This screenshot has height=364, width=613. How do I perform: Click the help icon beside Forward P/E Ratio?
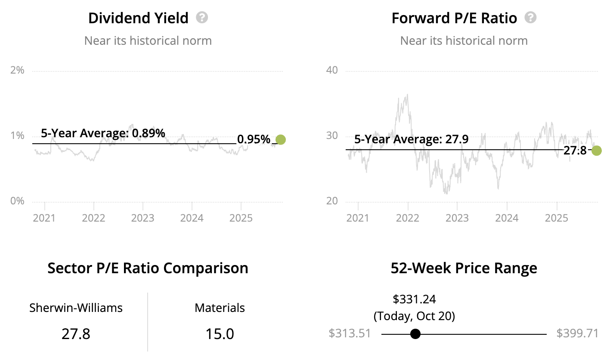(530, 18)
